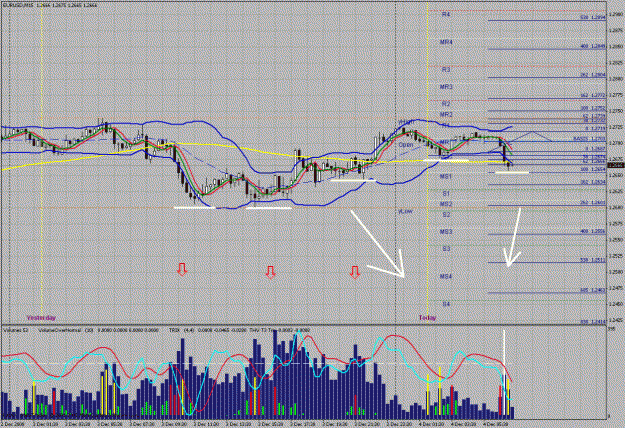Click the R3 resistance level label
Screen dimensions: 625x428
446,70
